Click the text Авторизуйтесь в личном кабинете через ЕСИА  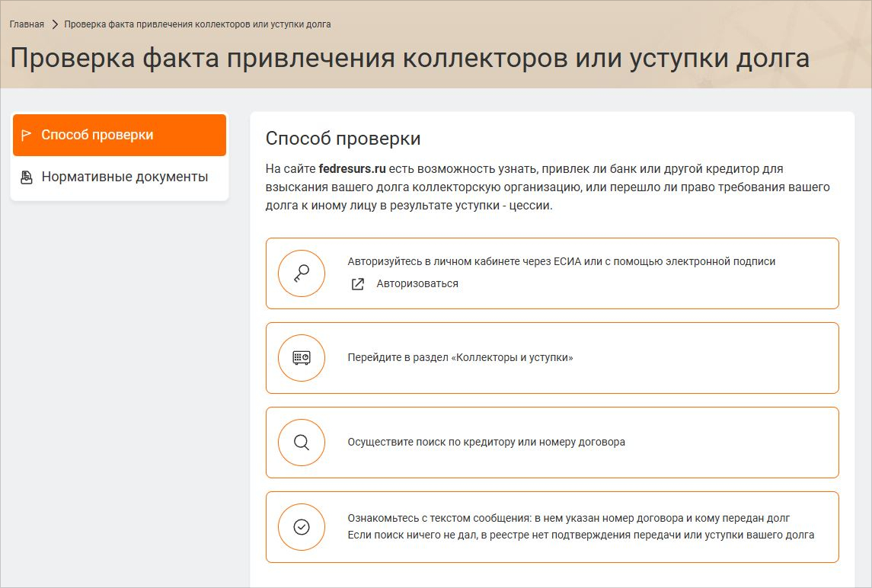pyautogui.click(x=561, y=261)
